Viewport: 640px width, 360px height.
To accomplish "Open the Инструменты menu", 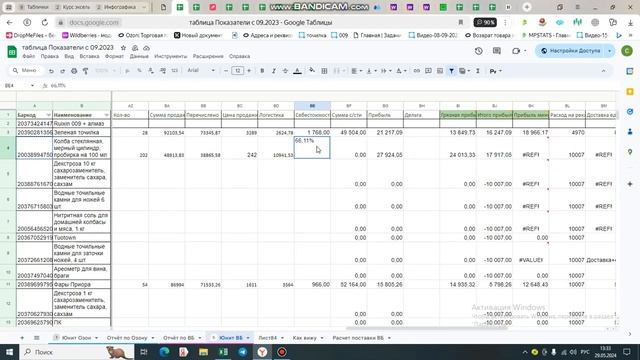I will pos(171,56).
